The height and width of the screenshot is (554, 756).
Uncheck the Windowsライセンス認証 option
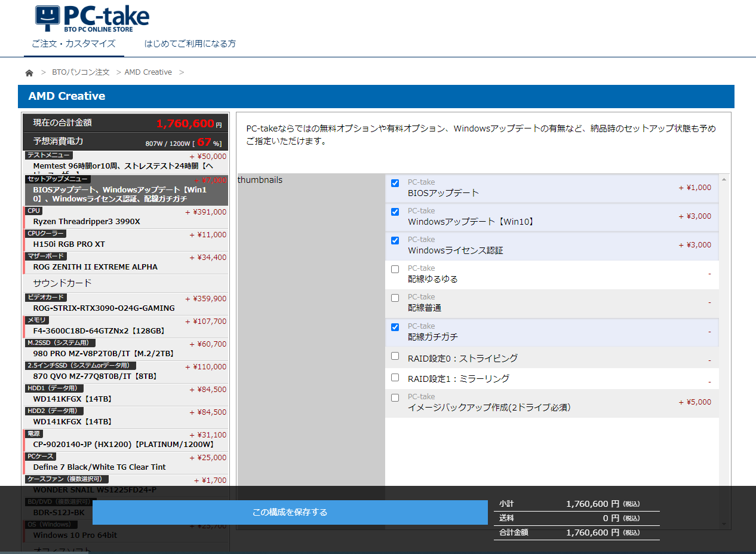click(395, 240)
